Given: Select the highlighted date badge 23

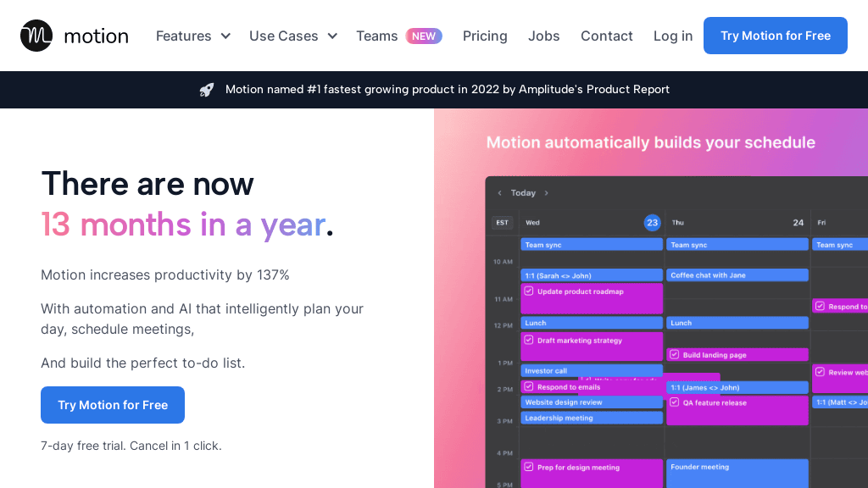Looking at the screenshot, I should pos(653,223).
